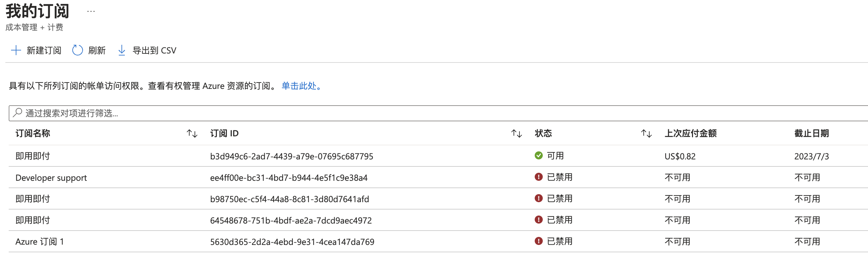Open 即用即付 subscription with ID b3d949c6

tap(33, 156)
